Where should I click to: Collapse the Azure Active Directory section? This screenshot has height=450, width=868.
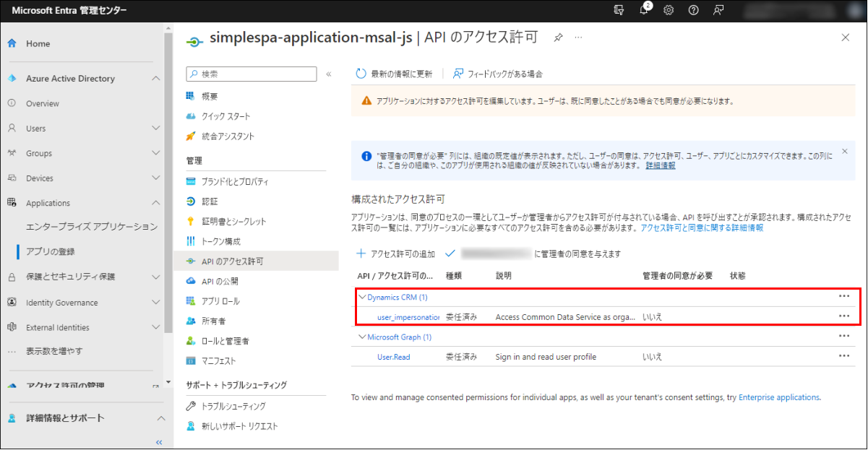pyautogui.click(x=155, y=79)
